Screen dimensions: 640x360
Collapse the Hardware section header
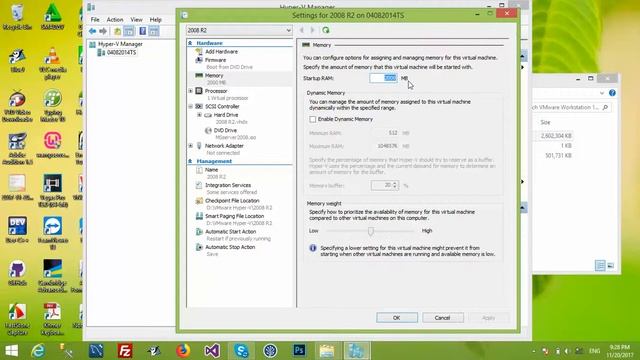[190, 43]
